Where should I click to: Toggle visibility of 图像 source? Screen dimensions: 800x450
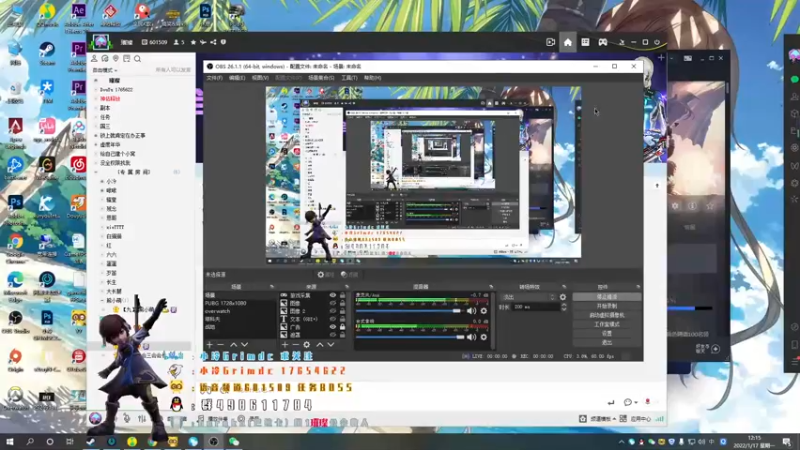coord(333,303)
